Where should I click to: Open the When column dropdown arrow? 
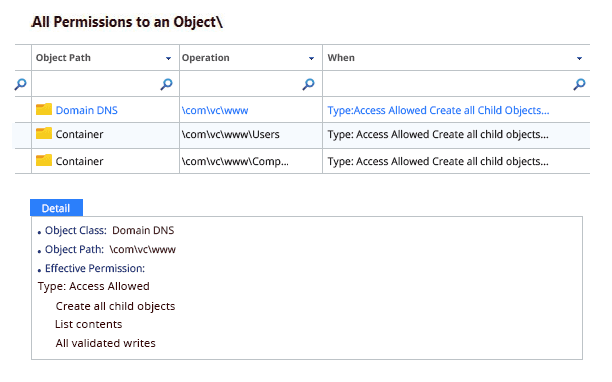[580, 59]
